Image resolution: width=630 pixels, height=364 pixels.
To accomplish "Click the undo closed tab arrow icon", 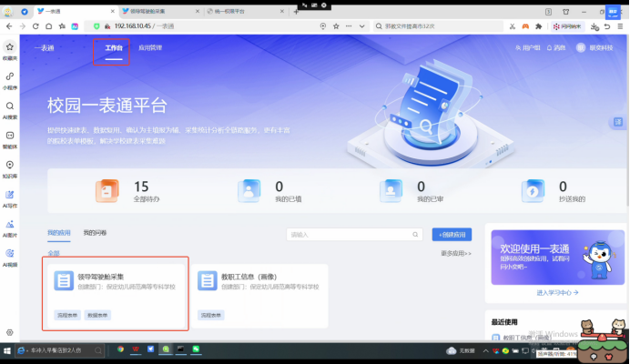I will click(607, 26).
